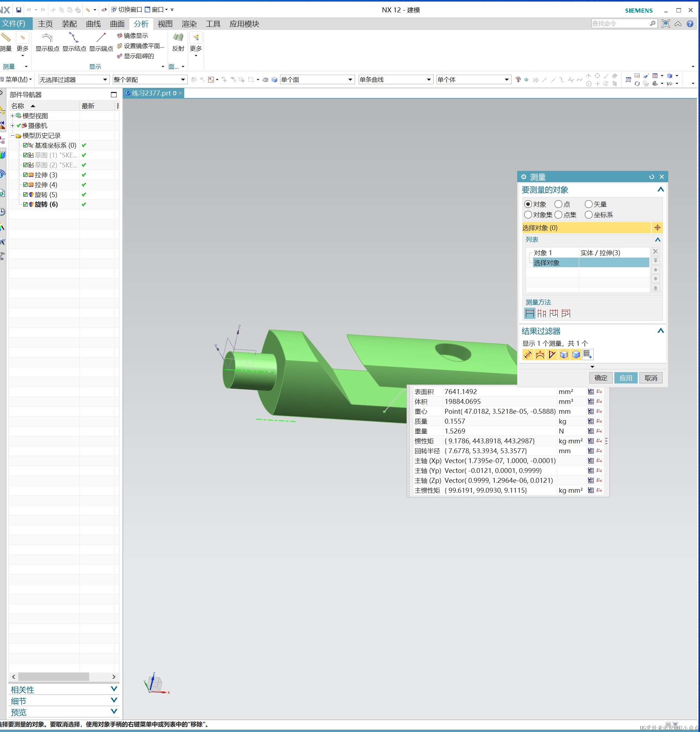Open the 无选择过滤器 dropdown
Image resolution: width=700 pixels, height=732 pixels.
click(74, 80)
